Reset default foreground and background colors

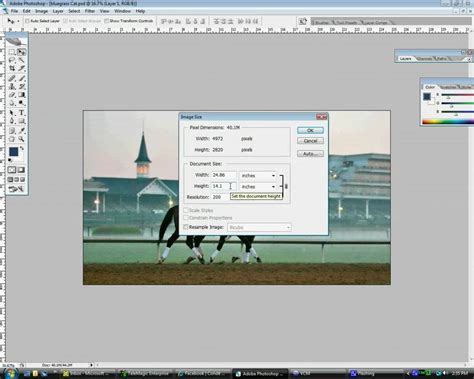(10, 160)
